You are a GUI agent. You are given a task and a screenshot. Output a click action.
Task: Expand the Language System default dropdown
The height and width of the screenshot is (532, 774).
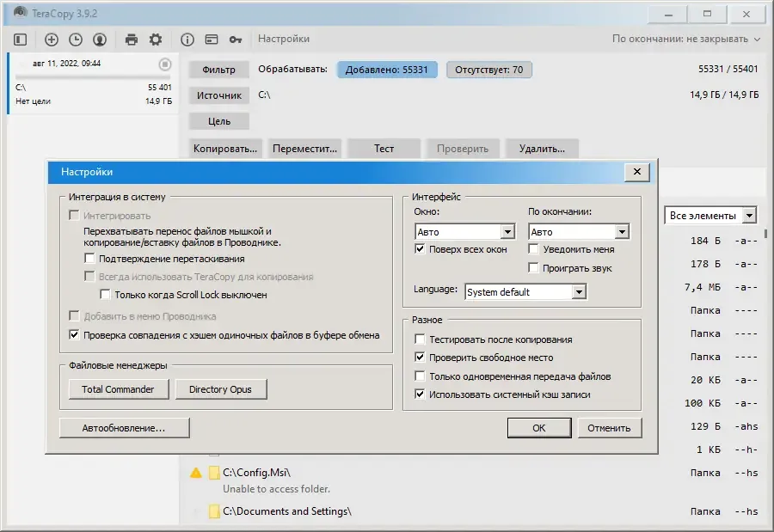pyautogui.click(x=526, y=292)
